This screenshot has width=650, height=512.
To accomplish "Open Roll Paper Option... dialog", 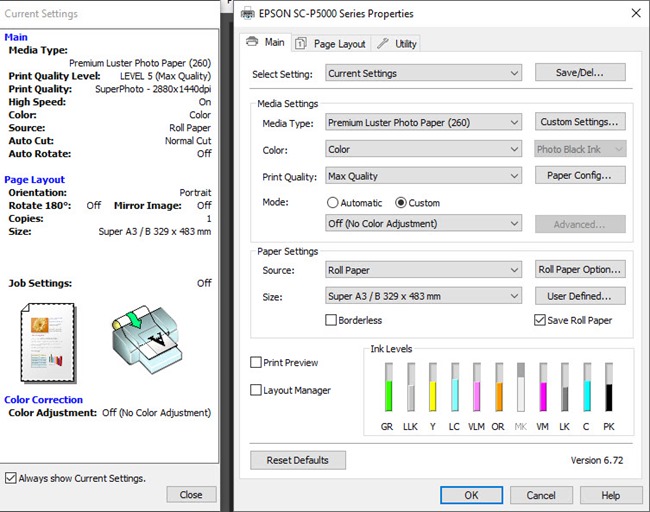I will [580, 269].
